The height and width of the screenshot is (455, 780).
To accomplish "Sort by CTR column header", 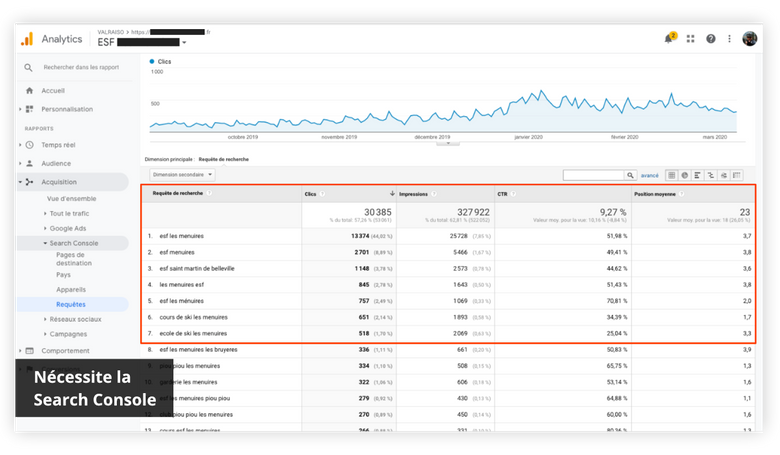I will click(x=502, y=194).
